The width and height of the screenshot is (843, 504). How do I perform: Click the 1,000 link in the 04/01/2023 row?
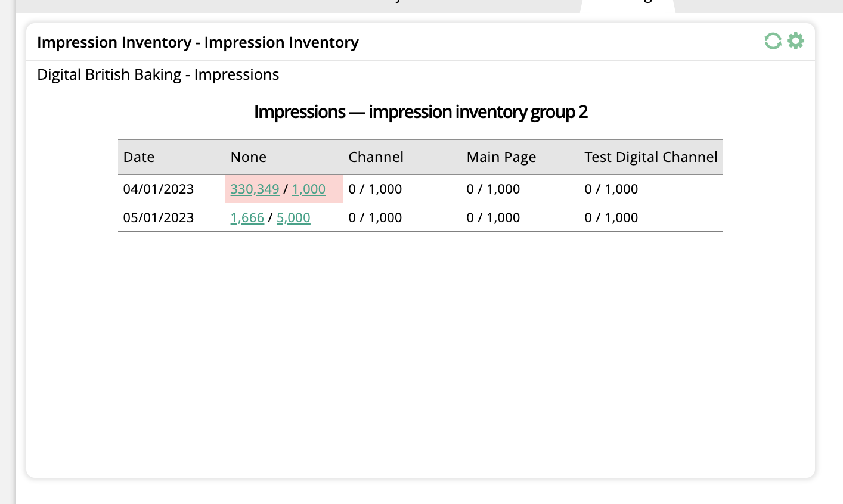[308, 189]
